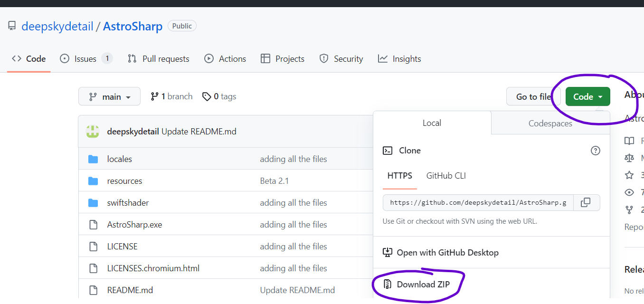Click the locales folder icon
Screen dimensions: 644x304
tap(93, 159)
